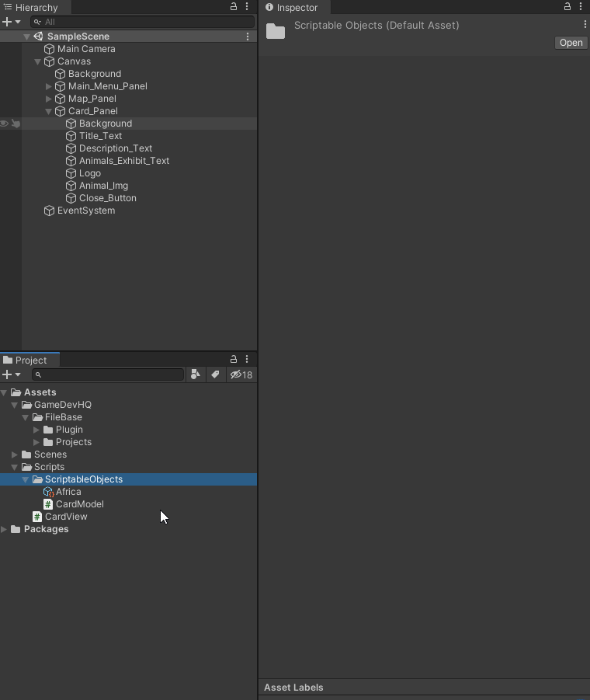Screen dimensions: 590x700
Task: Expand the Plugin folder arrow
Action: point(36,430)
